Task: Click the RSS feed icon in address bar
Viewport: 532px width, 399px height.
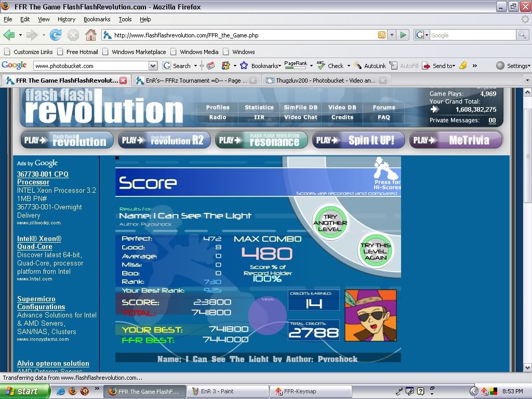Action: [382, 35]
